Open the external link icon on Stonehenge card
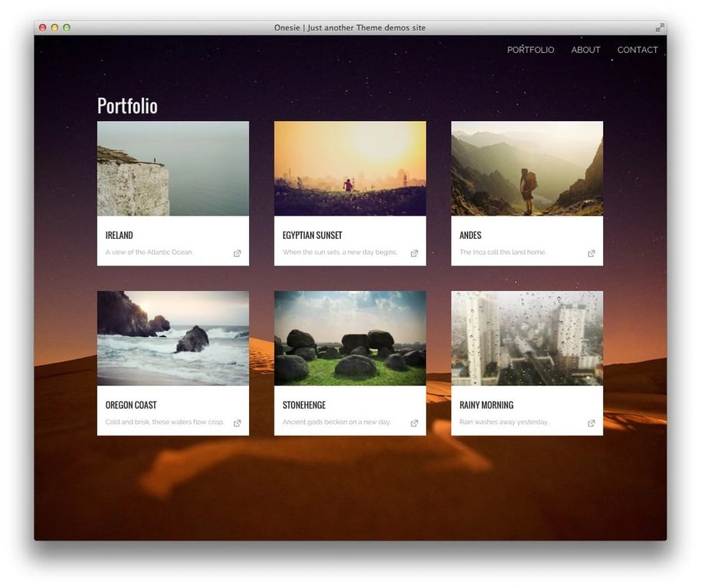 (414, 423)
